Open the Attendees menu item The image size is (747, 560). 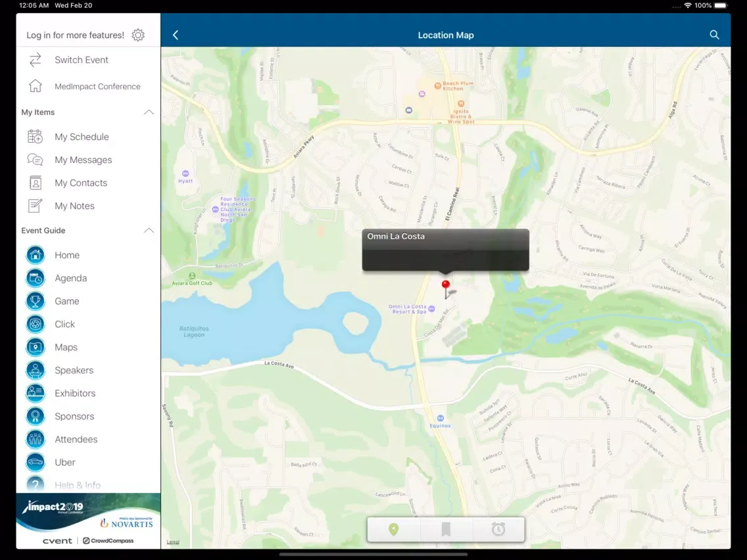click(89, 439)
